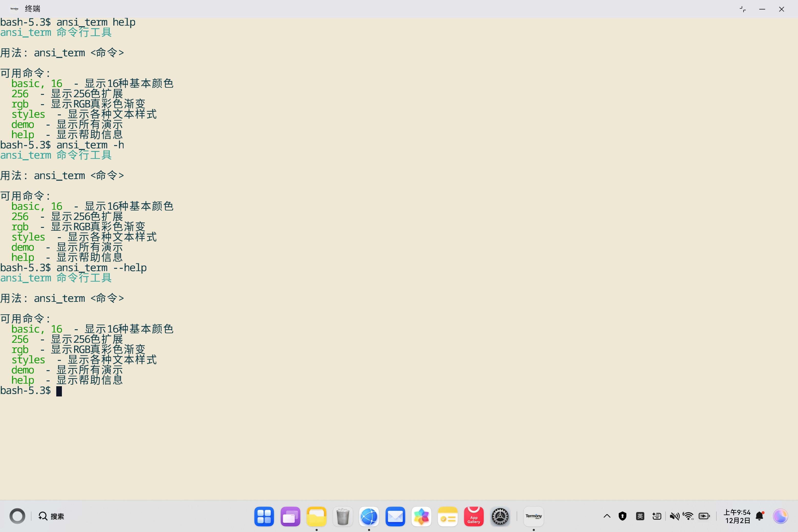Viewport: 798px width, 532px height.
Task: Click the terminal prompt cursor line
Action: 59,391
